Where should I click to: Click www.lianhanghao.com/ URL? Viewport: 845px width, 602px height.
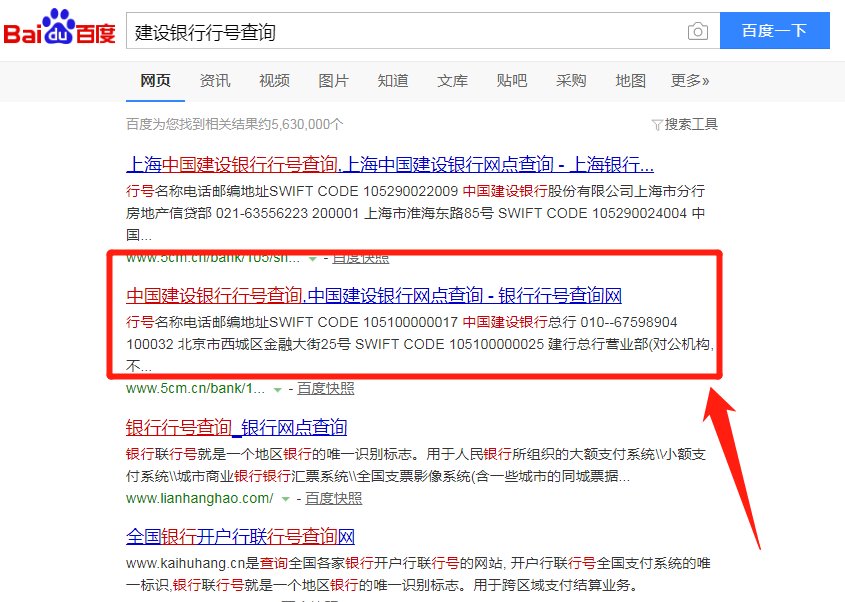coord(200,499)
